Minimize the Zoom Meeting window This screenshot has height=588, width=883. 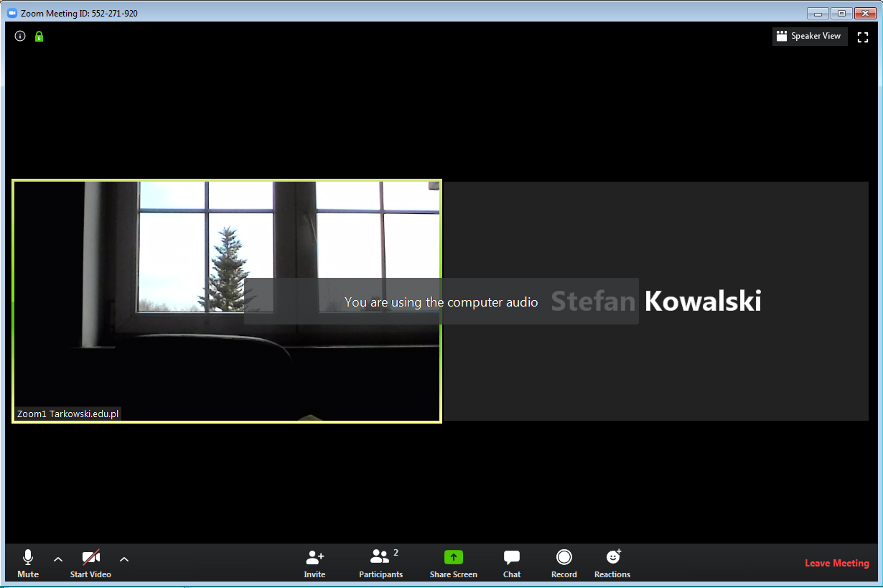pos(817,13)
